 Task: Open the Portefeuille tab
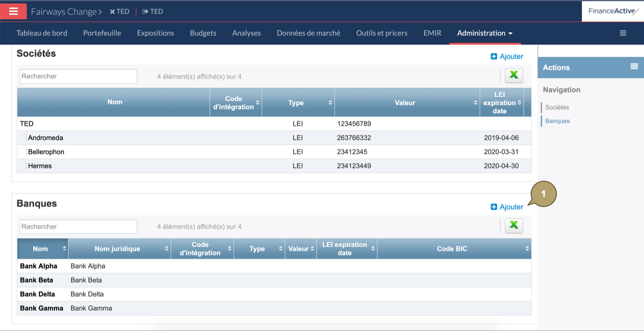pyautogui.click(x=102, y=33)
